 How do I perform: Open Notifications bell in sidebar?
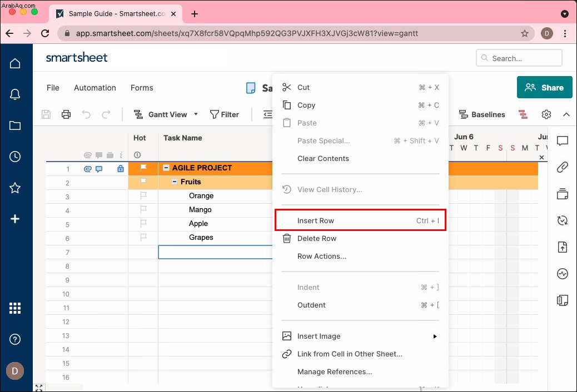(14, 94)
